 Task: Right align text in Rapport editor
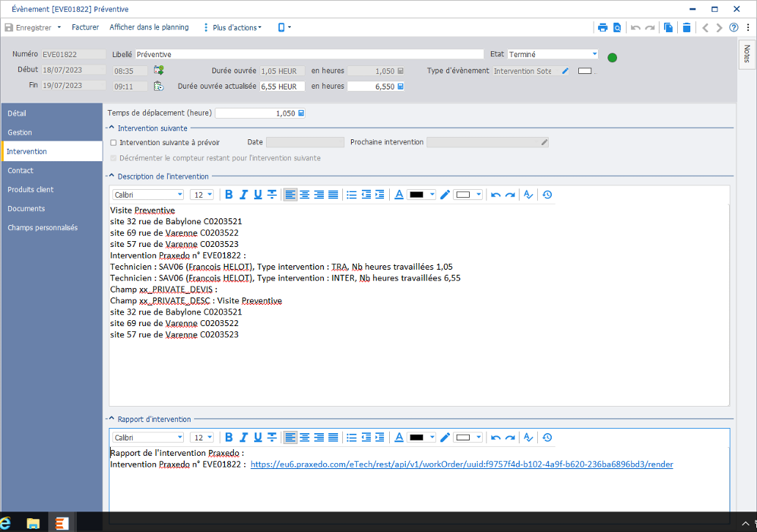pyautogui.click(x=319, y=437)
